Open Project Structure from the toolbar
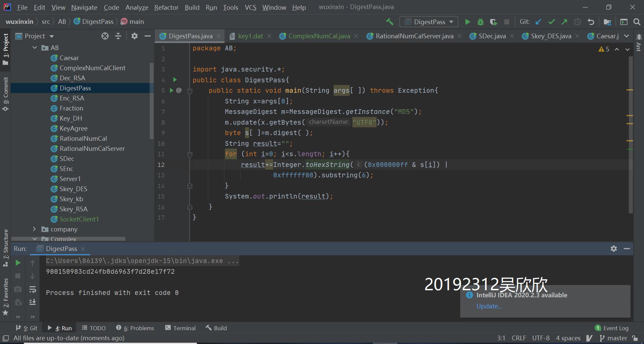 (x=607, y=22)
